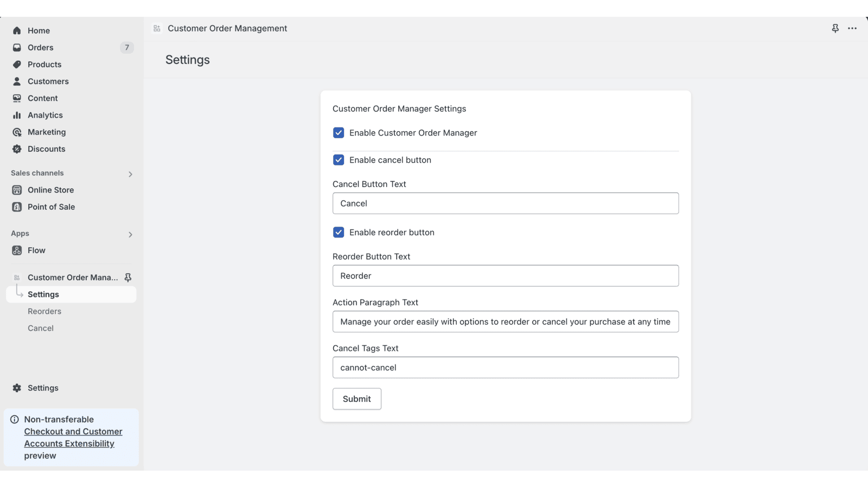Uncheck Enable Customer Order Manager

[x=339, y=132]
